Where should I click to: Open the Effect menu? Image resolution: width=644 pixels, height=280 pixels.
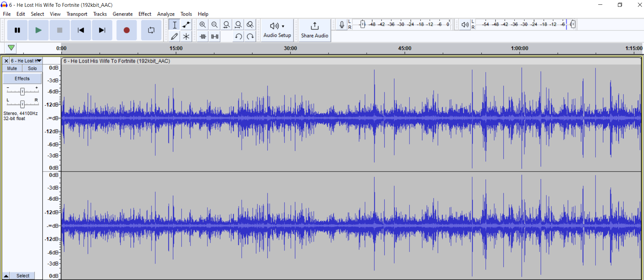[145, 14]
